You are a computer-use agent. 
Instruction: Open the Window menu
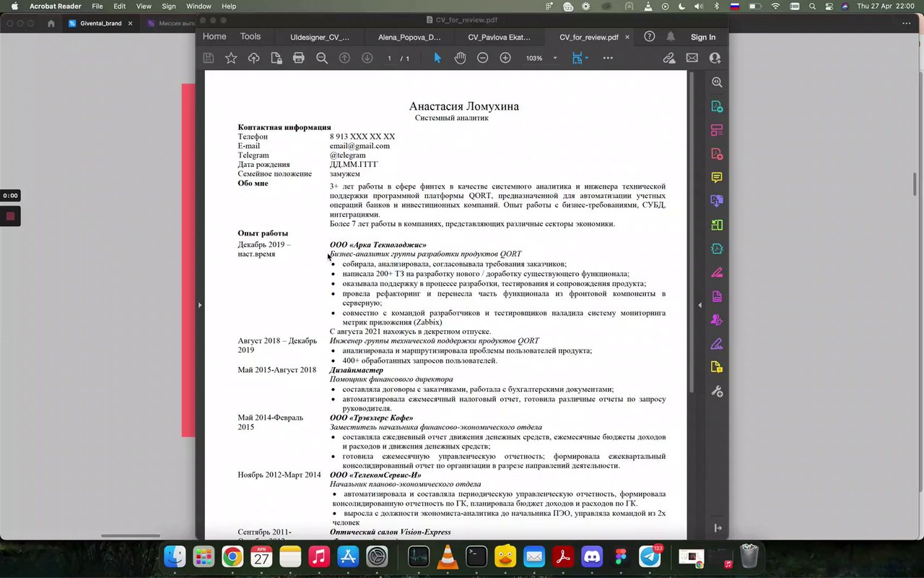point(199,6)
